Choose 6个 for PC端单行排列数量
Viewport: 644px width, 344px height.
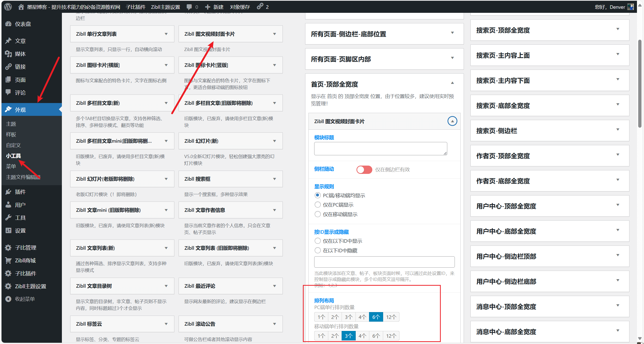[x=376, y=317]
